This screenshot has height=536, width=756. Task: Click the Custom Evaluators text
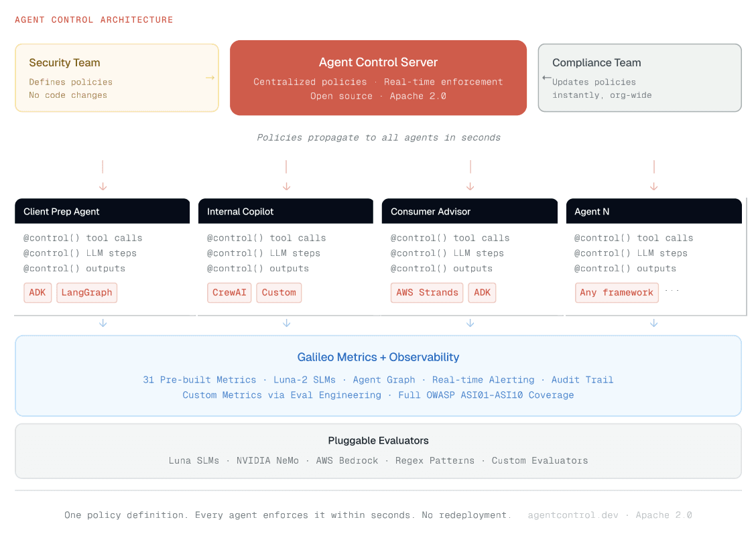point(540,461)
